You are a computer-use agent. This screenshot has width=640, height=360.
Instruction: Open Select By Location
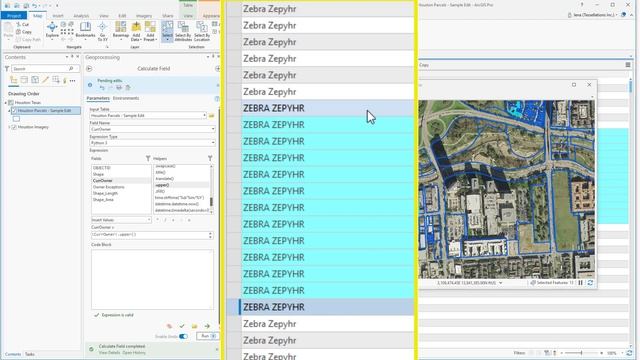click(x=202, y=31)
